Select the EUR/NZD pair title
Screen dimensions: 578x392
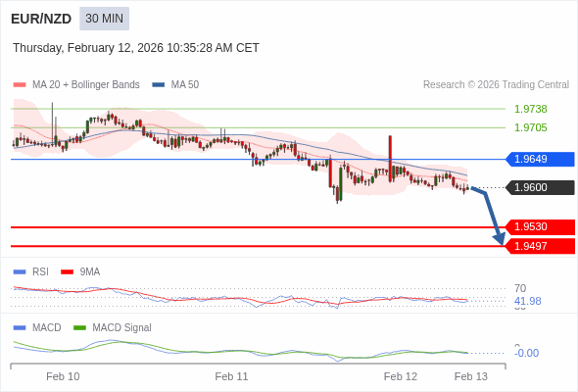pyautogui.click(x=41, y=19)
